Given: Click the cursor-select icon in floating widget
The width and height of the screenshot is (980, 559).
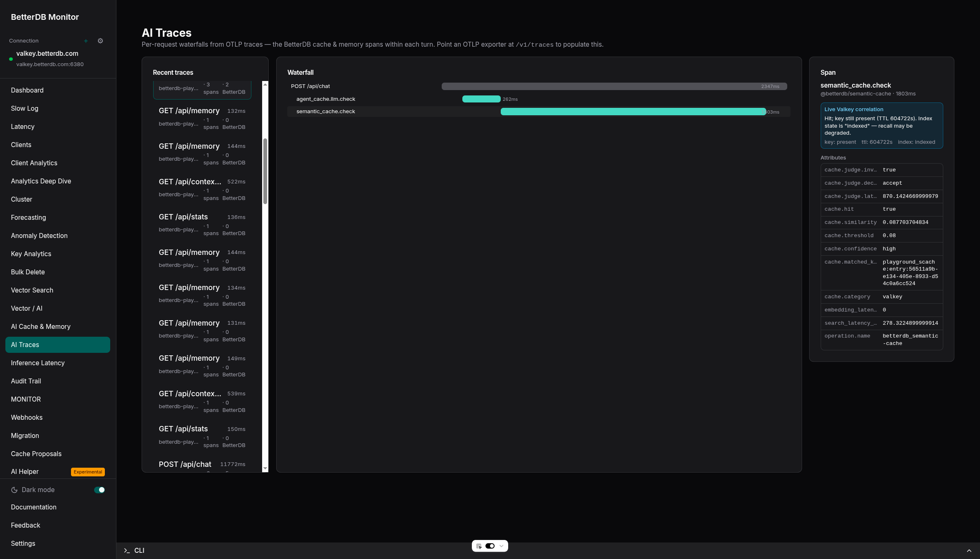Looking at the screenshot, I should [x=479, y=546].
